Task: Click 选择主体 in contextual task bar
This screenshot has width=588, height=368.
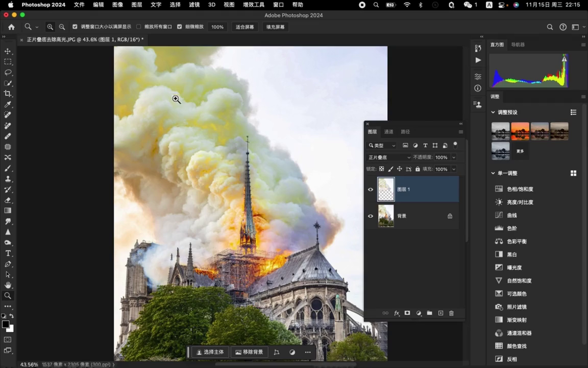Action: [210, 352]
